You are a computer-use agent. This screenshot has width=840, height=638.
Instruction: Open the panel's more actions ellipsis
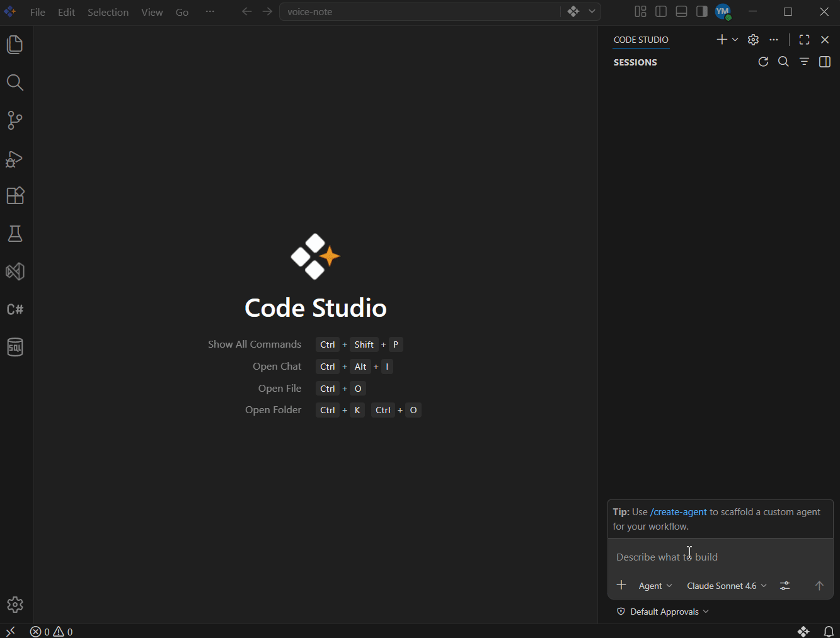[774, 40]
